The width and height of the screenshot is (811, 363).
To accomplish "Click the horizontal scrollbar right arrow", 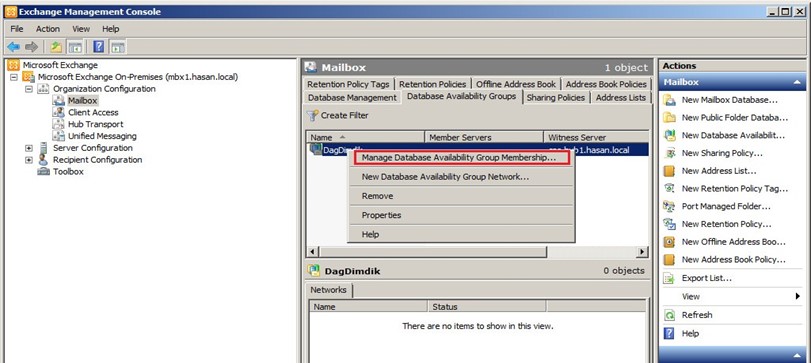I will pos(642,252).
